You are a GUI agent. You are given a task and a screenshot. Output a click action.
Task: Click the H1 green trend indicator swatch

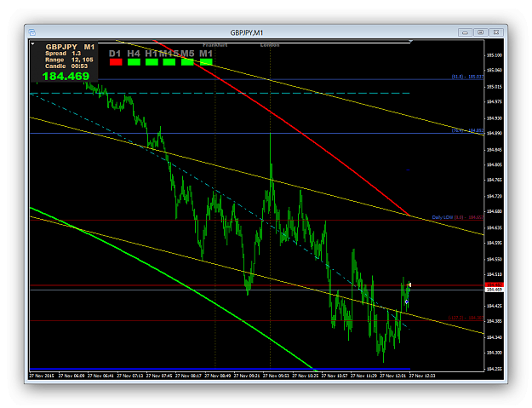click(152, 62)
